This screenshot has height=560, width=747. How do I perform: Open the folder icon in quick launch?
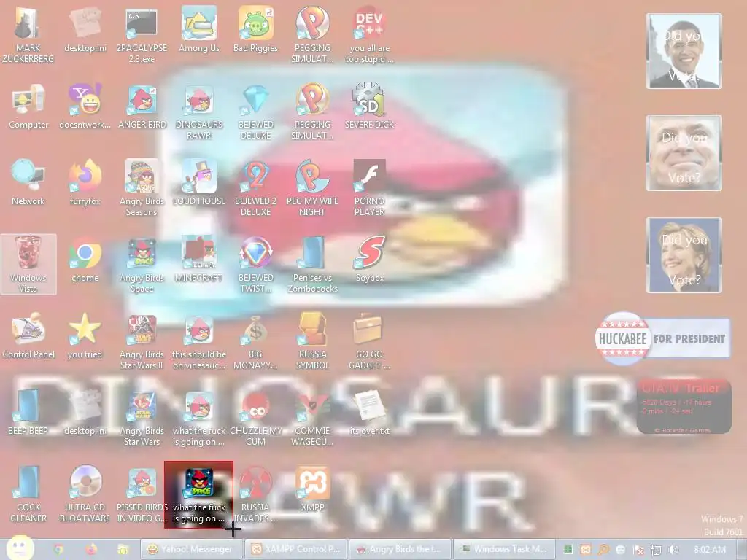click(x=123, y=550)
